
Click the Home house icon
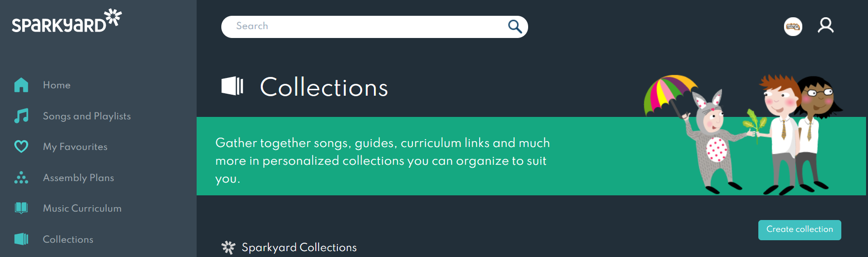pos(21,85)
